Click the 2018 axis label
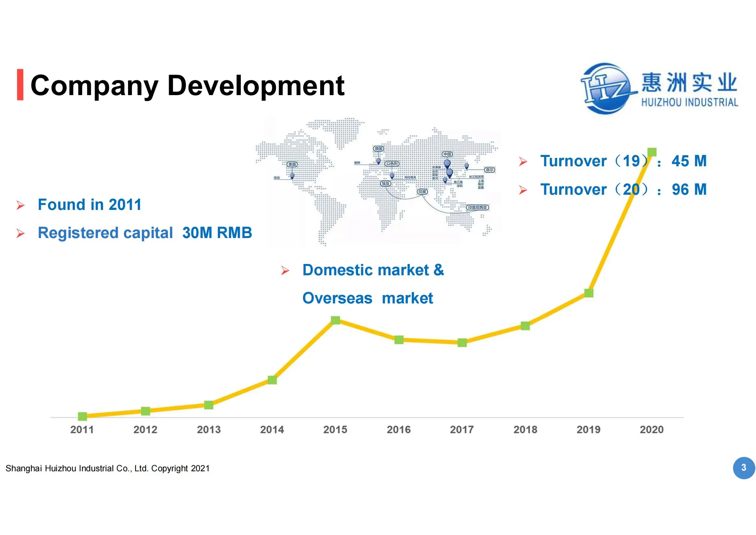Screen dimensions: 756x535 point(525,430)
